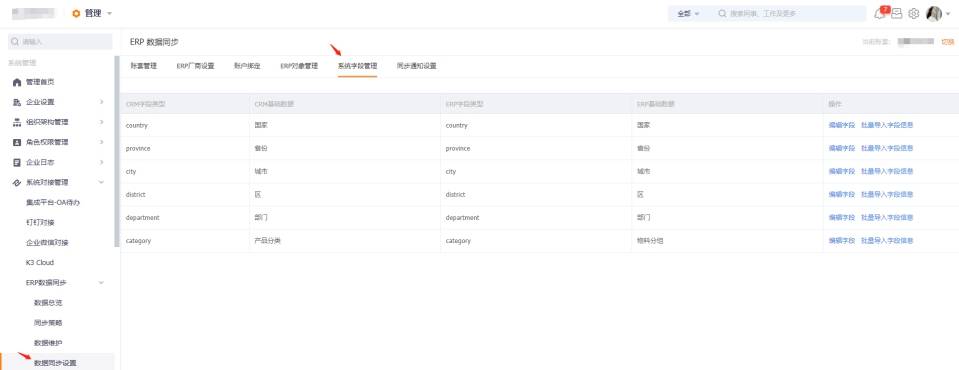Click 编辑字段 in the category row
The image size is (959, 370).
click(x=842, y=241)
